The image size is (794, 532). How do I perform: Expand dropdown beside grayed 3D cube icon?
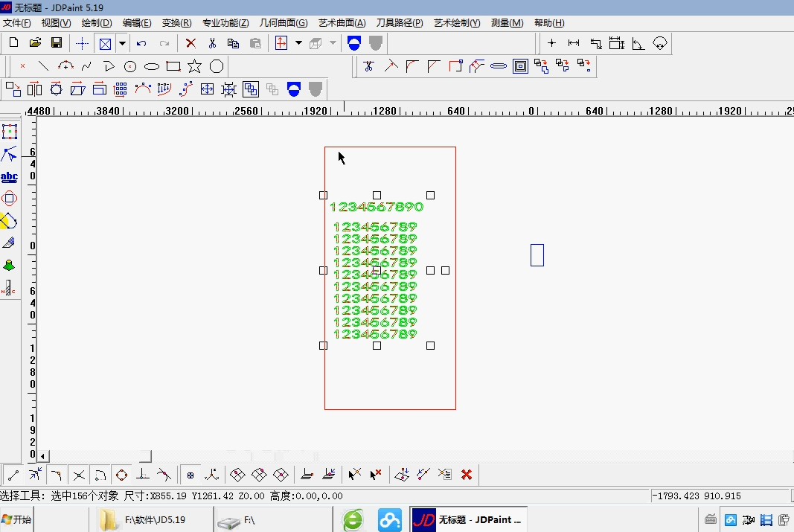[x=332, y=43]
